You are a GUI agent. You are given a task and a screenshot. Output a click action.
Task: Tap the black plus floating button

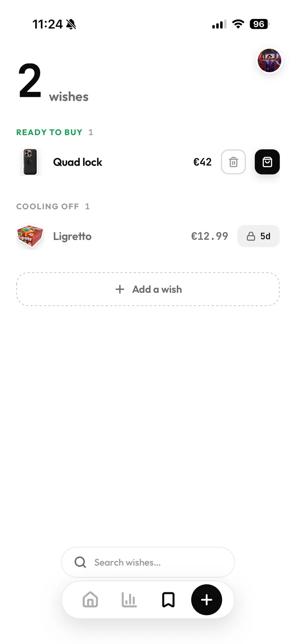(206, 600)
